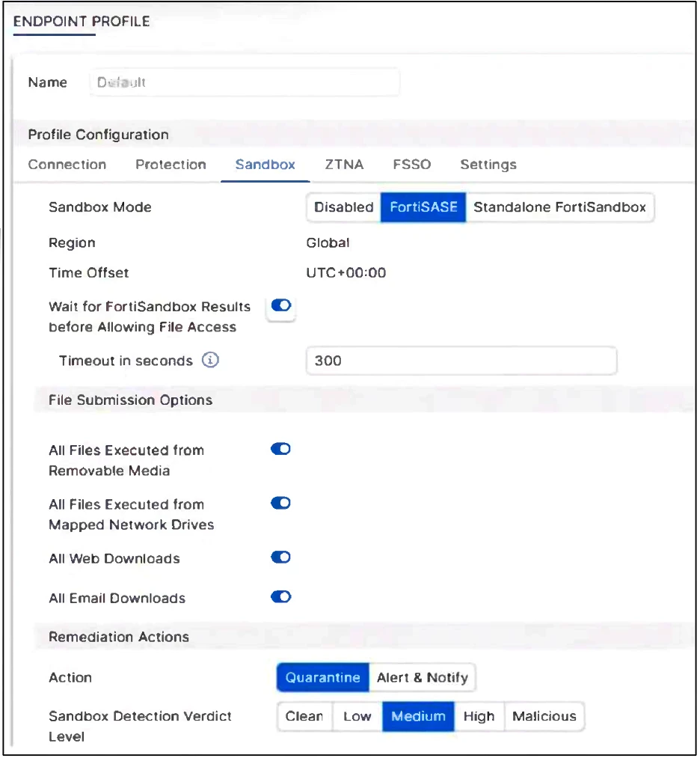Choose Standalone FortiSandbox mode

pos(559,207)
